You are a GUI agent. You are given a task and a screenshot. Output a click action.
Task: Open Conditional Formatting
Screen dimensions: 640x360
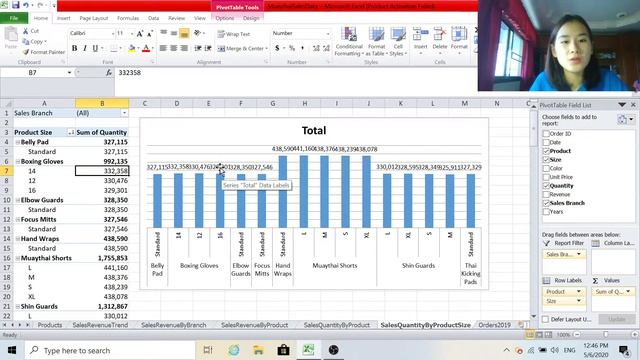[x=349, y=42]
